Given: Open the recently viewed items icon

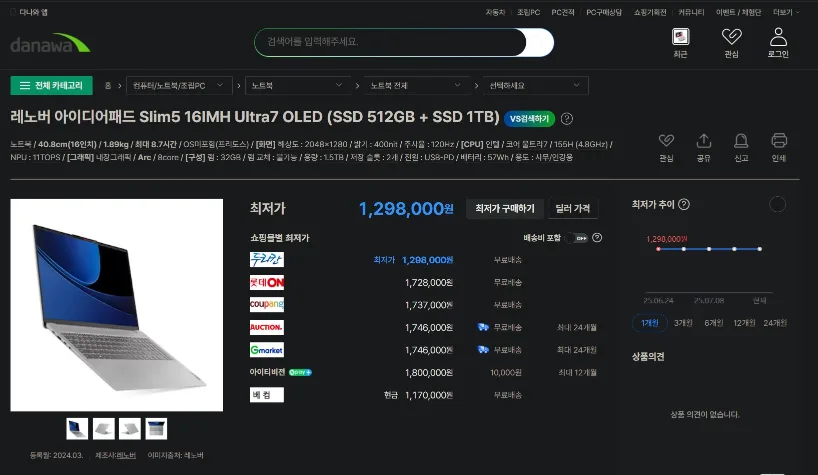Looking at the screenshot, I should pos(680,37).
